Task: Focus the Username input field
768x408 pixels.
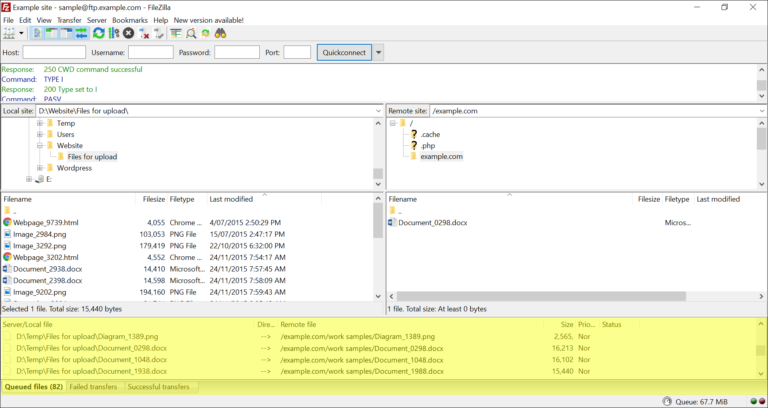Action: [151, 52]
